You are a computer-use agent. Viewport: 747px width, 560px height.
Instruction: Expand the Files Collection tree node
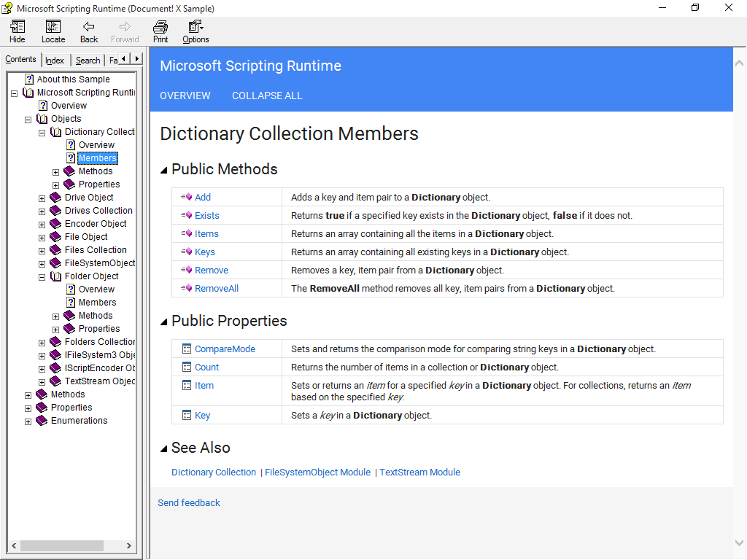(42, 251)
